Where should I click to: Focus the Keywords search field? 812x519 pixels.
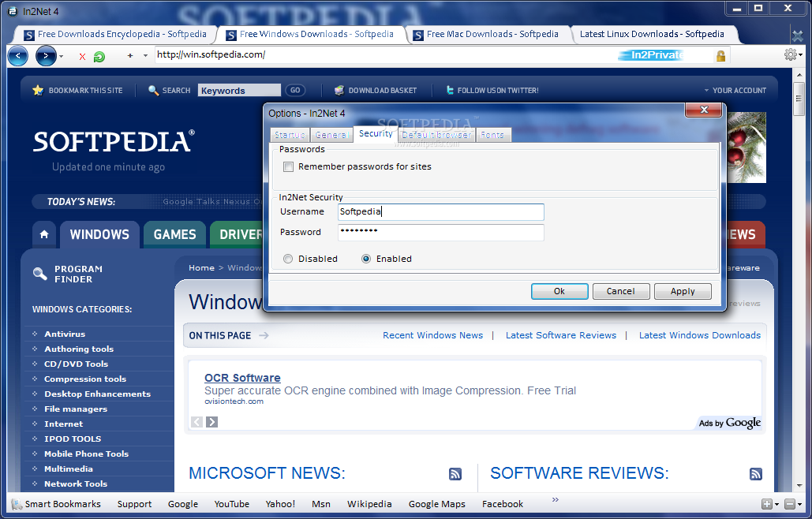coord(239,90)
